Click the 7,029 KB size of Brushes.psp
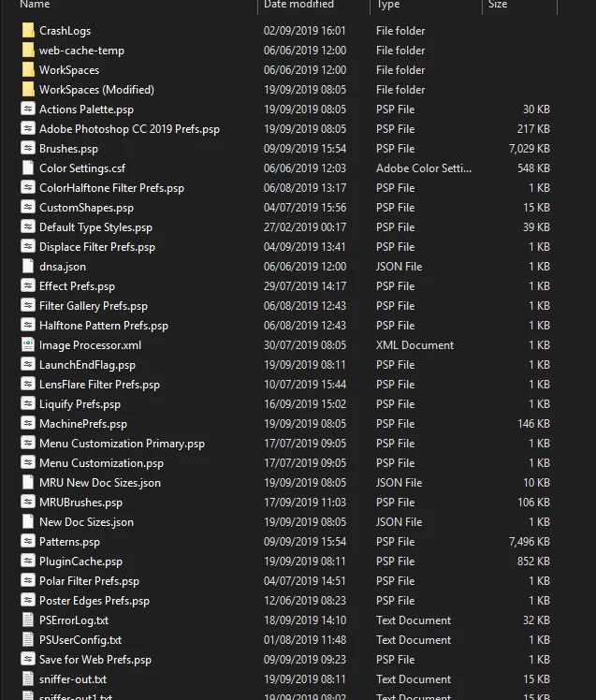The width and height of the screenshot is (596, 700). [x=530, y=148]
